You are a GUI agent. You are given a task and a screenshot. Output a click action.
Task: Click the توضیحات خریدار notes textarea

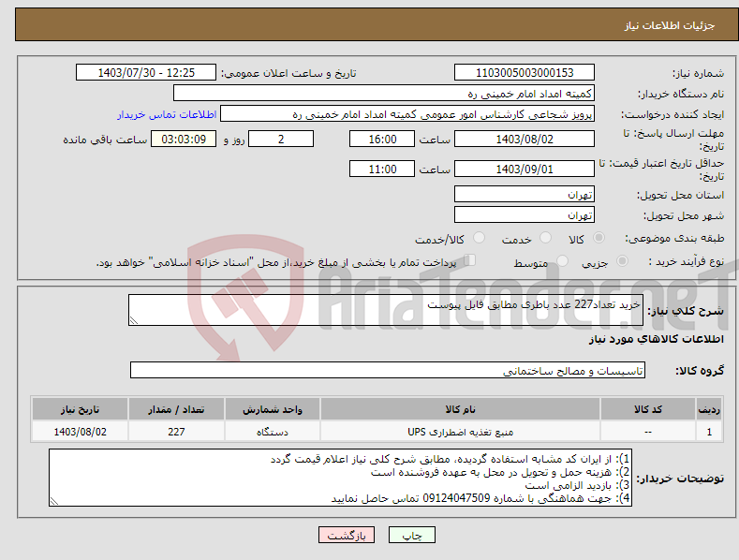click(340, 478)
